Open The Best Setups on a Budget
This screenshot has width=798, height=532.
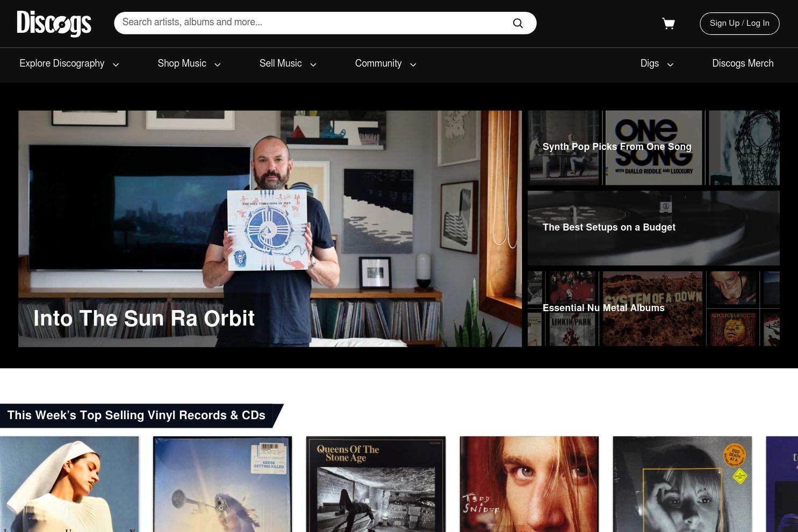point(653,228)
